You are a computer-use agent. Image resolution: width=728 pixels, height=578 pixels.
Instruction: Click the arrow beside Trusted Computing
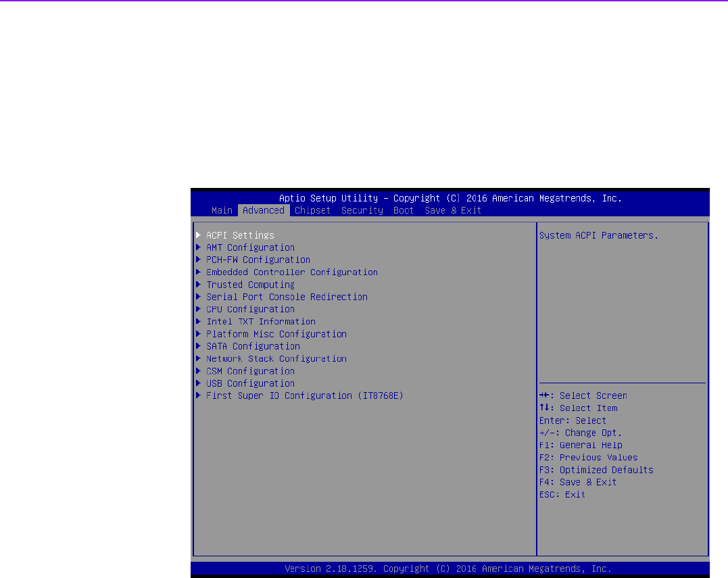click(x=198, y=284)
